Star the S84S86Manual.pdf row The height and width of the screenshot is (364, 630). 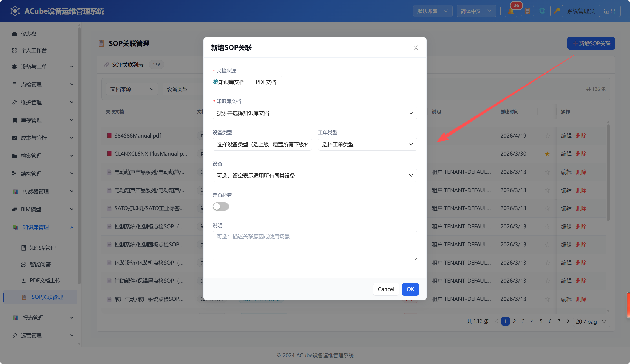click(x=547, y=136)
